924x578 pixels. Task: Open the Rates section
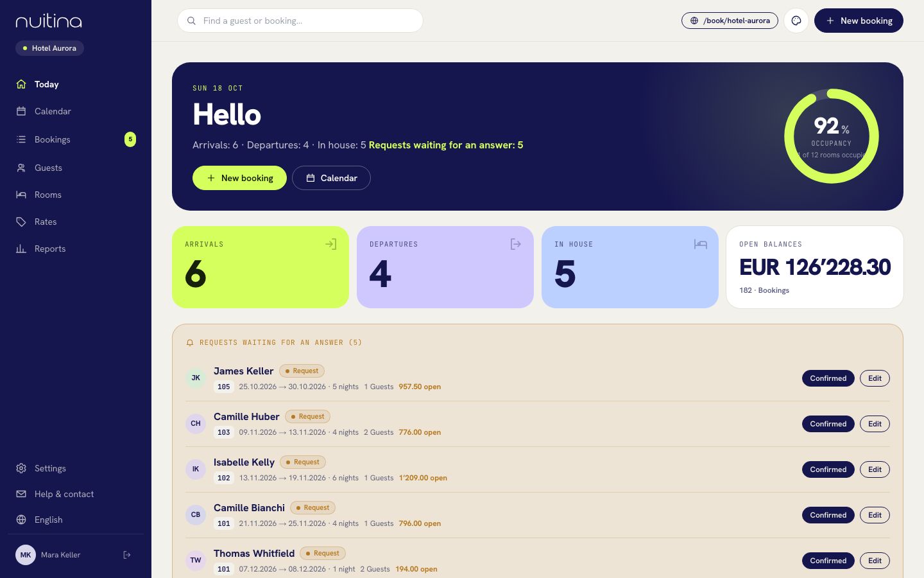point(76,222)
